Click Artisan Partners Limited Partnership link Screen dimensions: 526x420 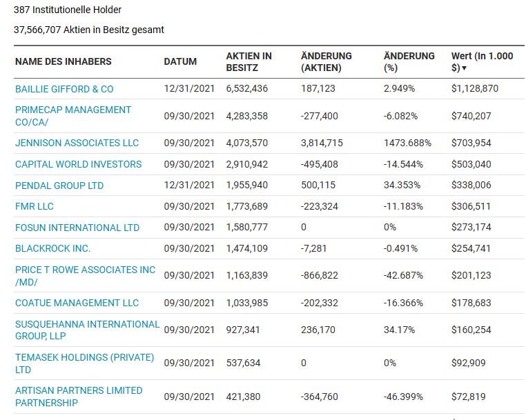[79, 390]
